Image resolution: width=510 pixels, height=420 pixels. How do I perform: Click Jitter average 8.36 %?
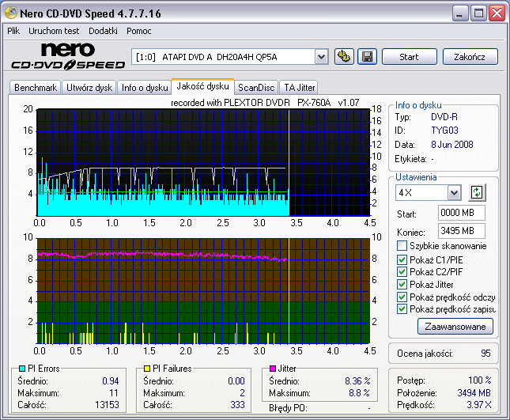coord(357,380)
